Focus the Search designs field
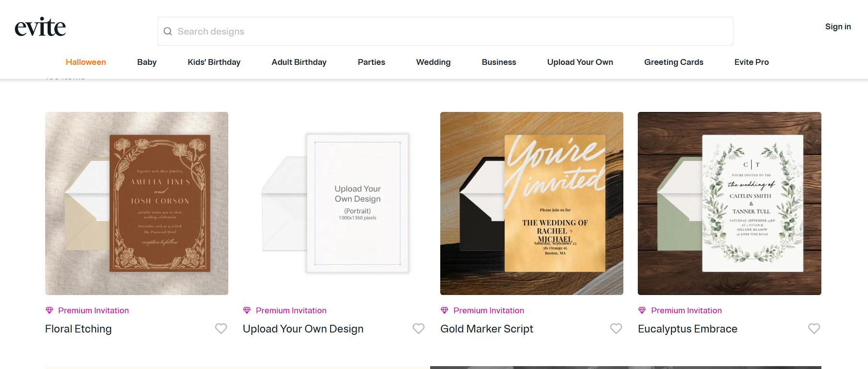 coord(447,31)
